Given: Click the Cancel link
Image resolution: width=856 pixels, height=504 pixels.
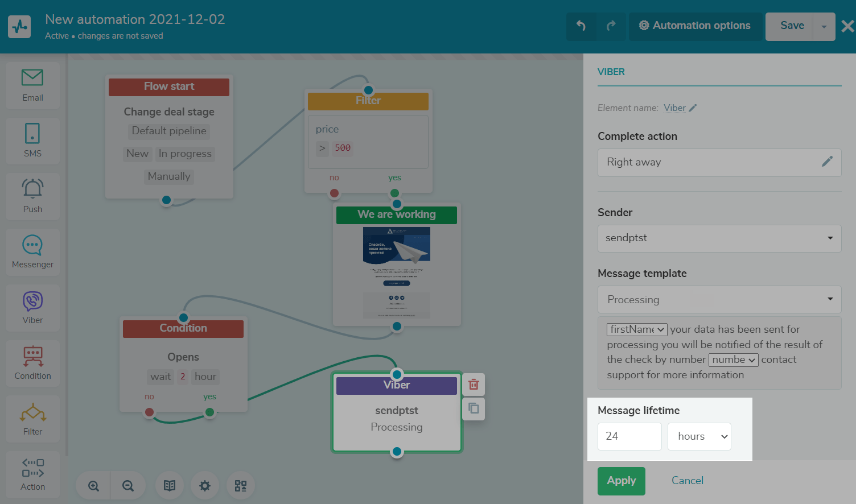Looking at the screenshot, I should (687, 481).
